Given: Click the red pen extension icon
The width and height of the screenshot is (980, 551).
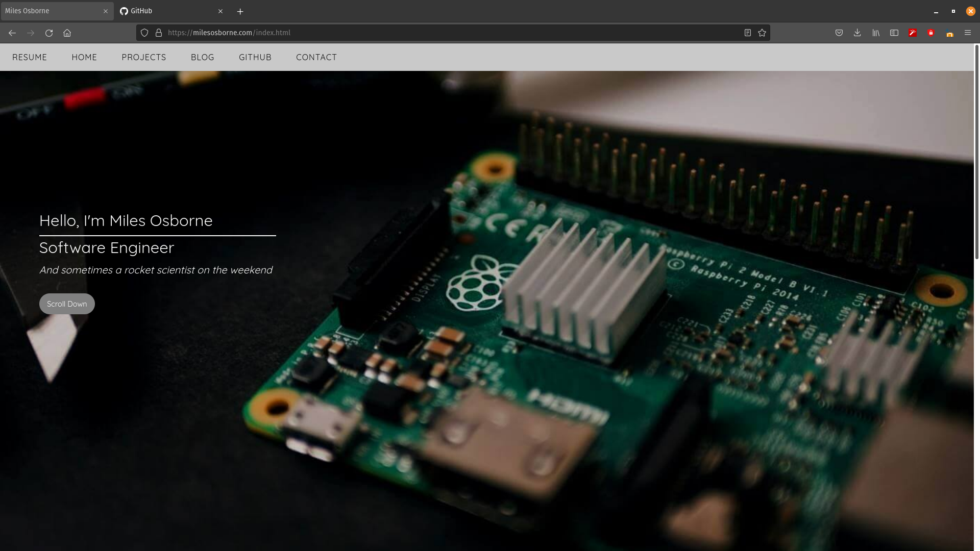Looking at the screenshot, I should click(x=913, y=33).
